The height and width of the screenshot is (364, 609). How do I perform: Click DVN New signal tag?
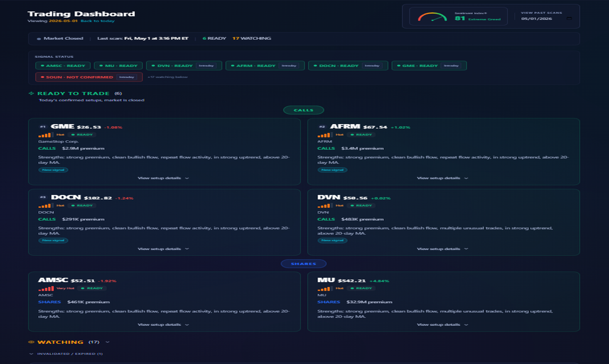click(x=332, y=240)
